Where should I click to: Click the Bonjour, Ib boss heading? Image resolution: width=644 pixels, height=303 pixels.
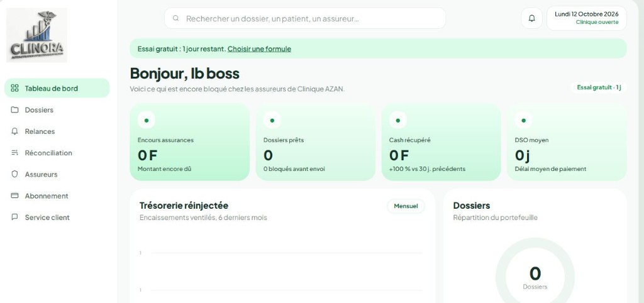click(184, 74)
